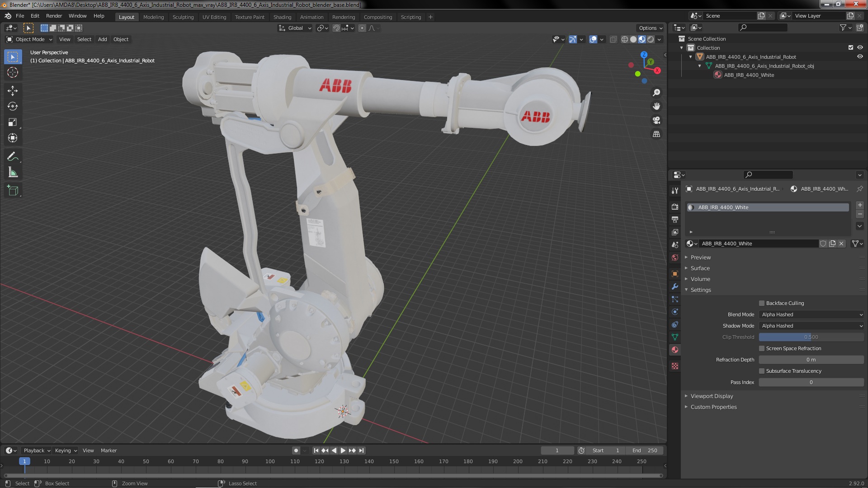This screenshot has height=488, width=868.
Task: Open the Add menu in viewport header
Action: coord(103,39)
